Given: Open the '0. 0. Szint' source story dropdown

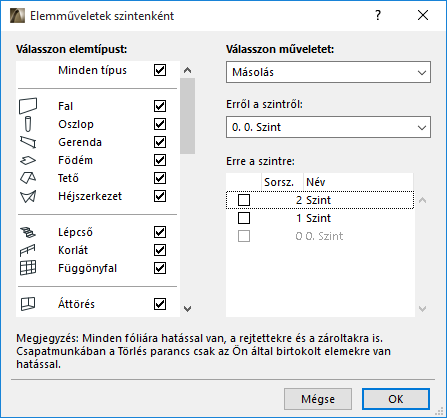Looking at the screenshot, I should [328, 127].
